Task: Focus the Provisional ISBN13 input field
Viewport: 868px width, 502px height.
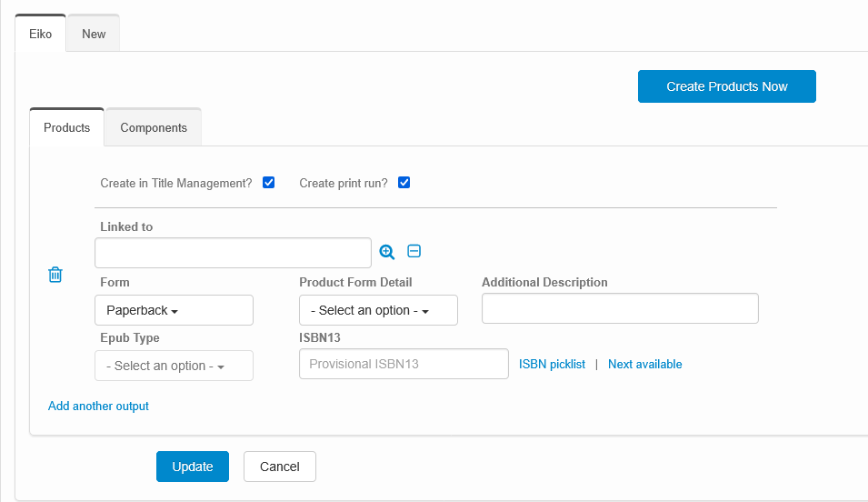Action: click(404, 364)
